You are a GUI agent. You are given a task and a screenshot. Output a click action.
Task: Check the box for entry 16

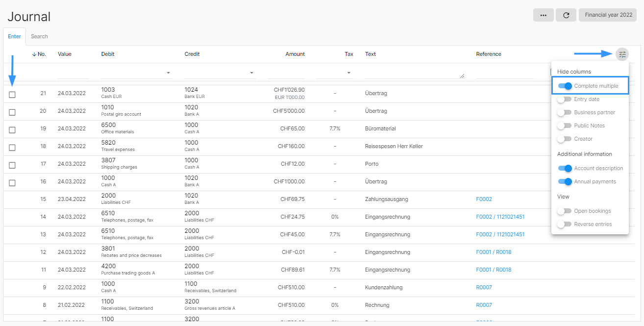coord(12,183)
